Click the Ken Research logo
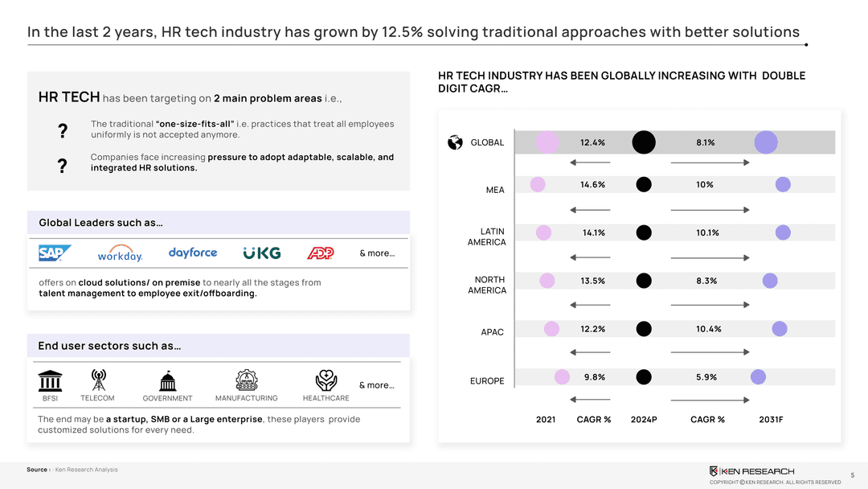 tap(751, 471)
